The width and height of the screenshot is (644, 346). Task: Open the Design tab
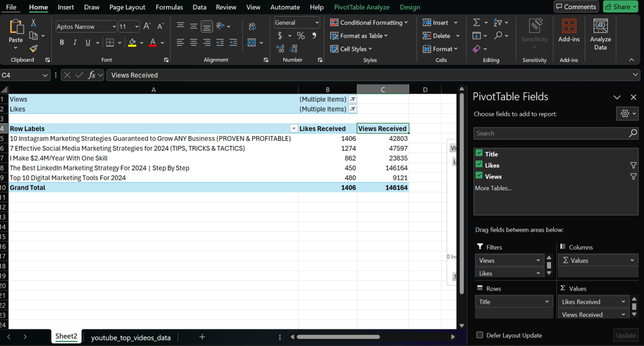(410, 7)
